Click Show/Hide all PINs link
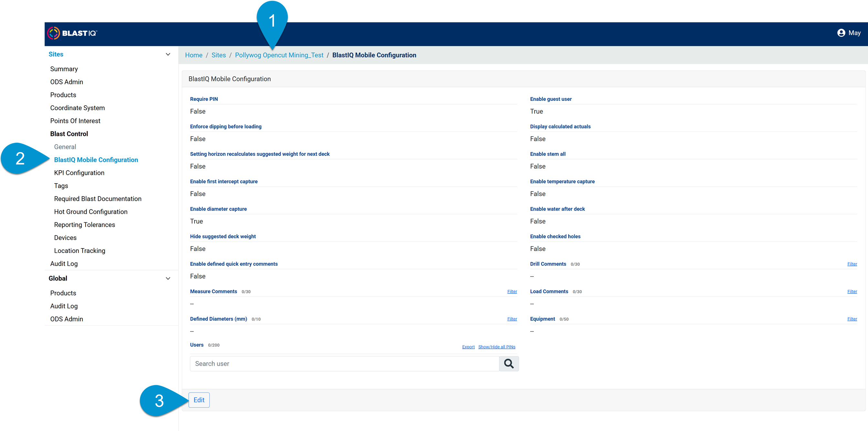 497,347
